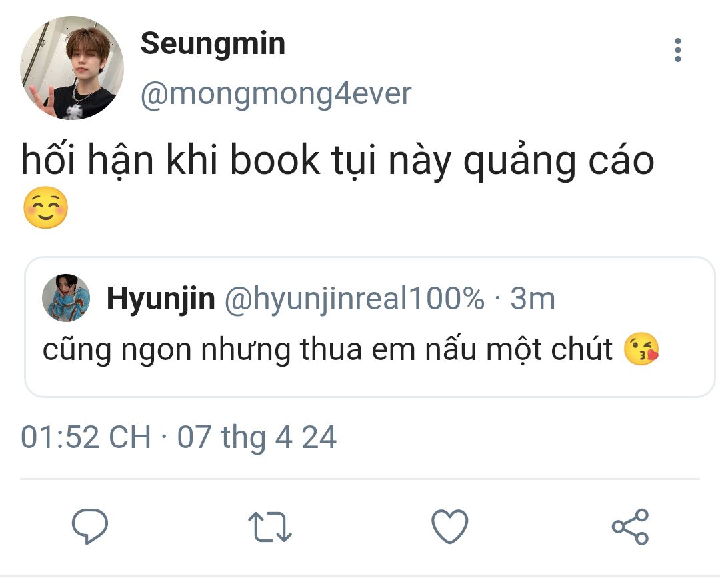The image size is (720, 588).
Task: Open the share icon
Action: [630, 527]
